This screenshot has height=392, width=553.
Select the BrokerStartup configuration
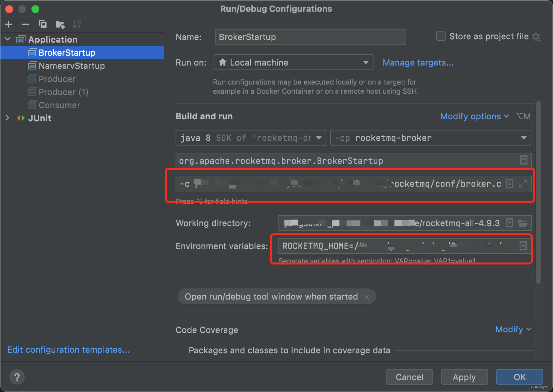coord(82,52)
